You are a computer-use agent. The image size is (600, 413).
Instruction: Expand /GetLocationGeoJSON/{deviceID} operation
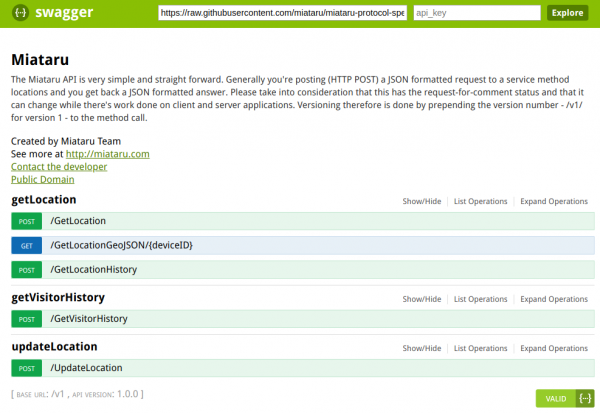(x=121, y=245)
